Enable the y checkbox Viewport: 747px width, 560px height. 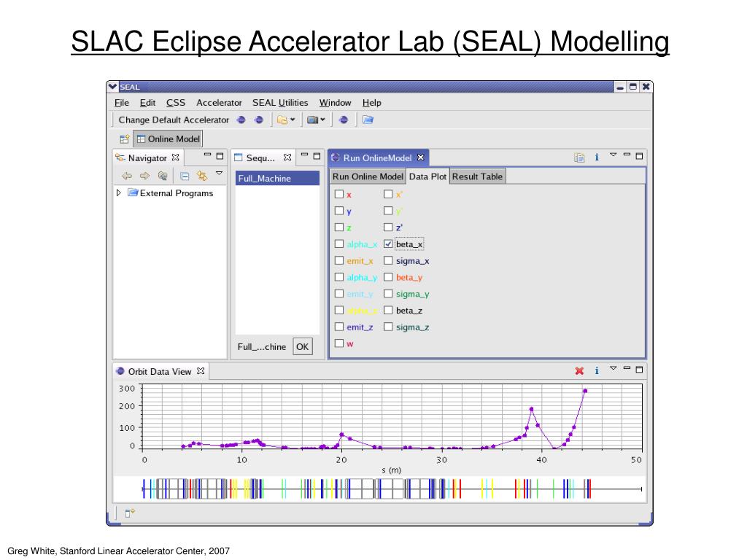[339, 211]
